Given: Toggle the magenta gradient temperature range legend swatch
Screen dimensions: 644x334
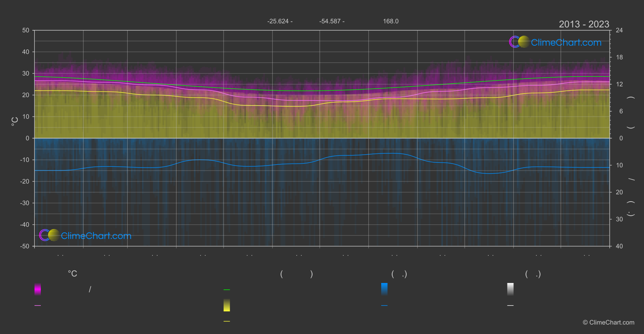Looking at the screenshot, I should pos(38,289).
